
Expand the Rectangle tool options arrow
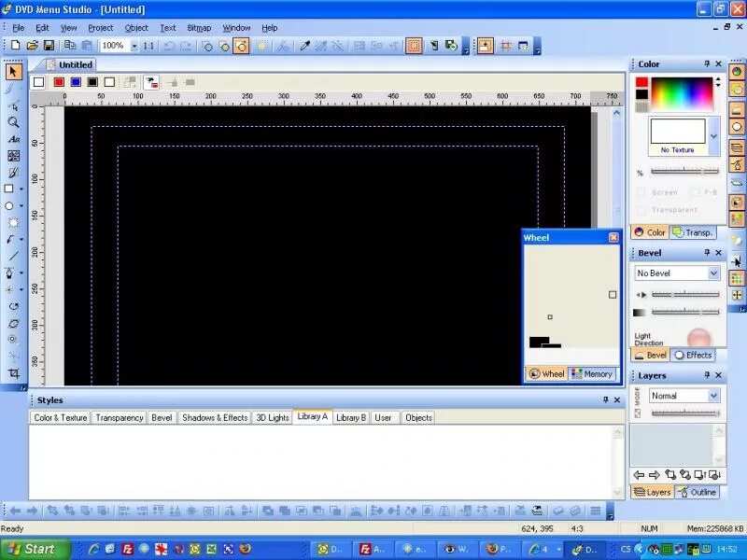point(21,189)
